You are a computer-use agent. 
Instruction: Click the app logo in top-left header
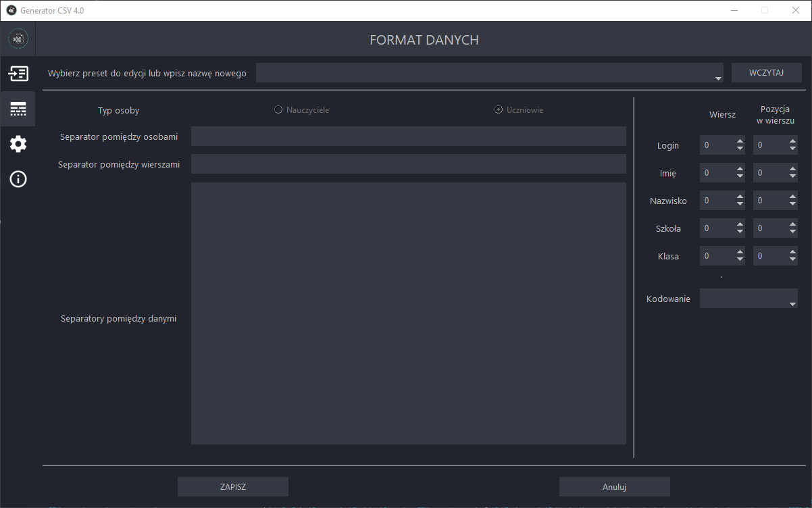18,39
